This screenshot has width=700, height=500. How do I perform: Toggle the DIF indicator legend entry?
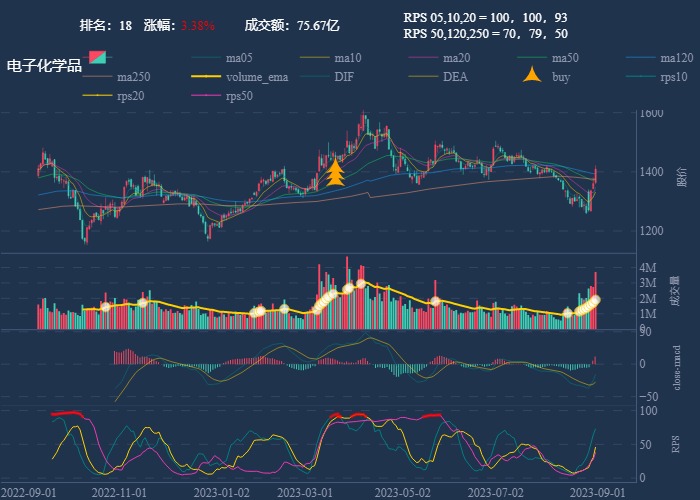click(315, 76)
